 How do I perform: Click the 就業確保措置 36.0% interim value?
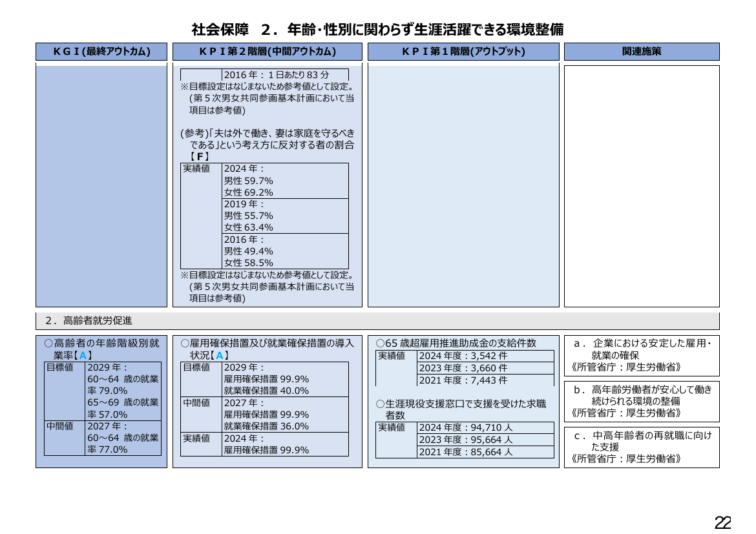click(266, 426)
